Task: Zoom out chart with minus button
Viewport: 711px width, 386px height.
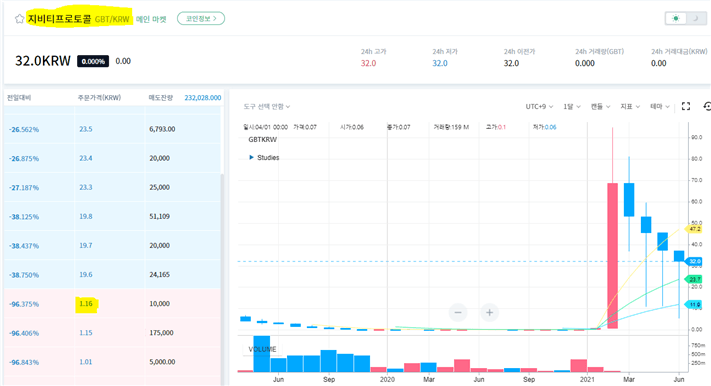Action: pos(458,313)
